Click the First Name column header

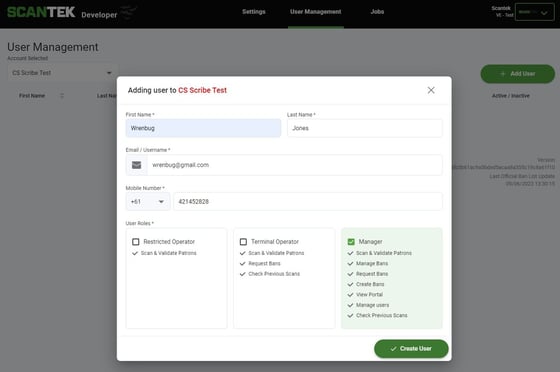pos(32,96)
